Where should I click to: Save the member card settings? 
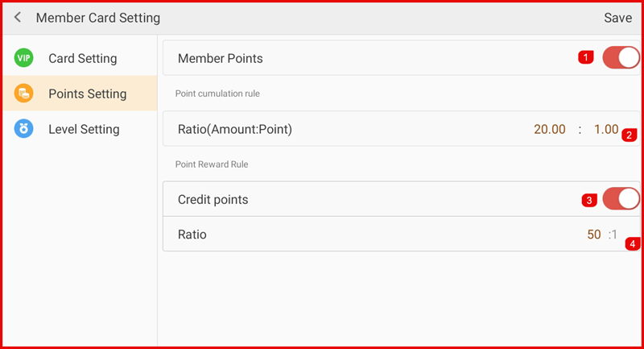coord(617,18)
